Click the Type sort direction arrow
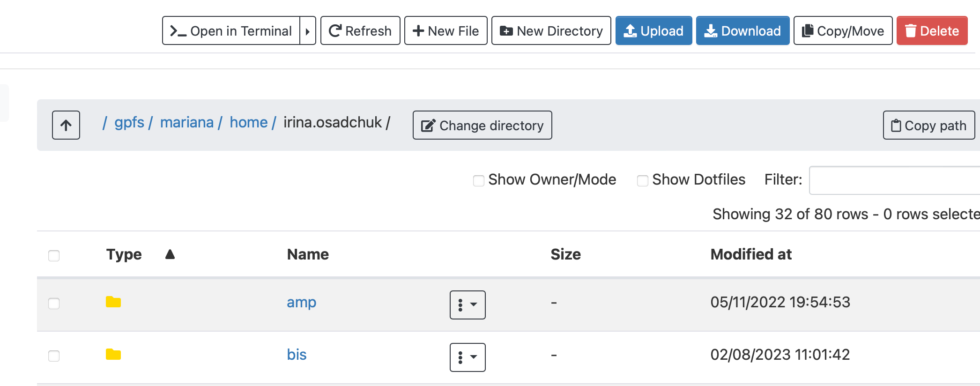Screen dimensions: 980x386 [x=170, y=254]
